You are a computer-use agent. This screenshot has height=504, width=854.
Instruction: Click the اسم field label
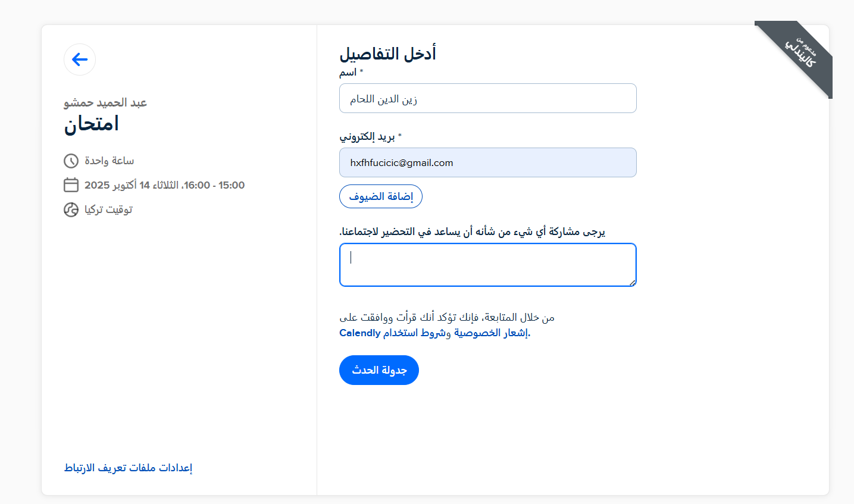click(348, 73)
